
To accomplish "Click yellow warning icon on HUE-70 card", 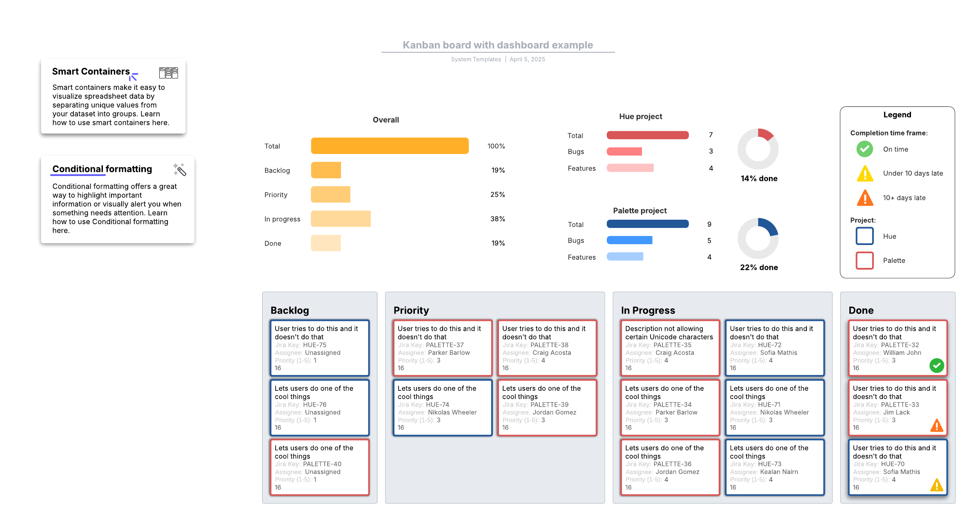I will [936, 485].
